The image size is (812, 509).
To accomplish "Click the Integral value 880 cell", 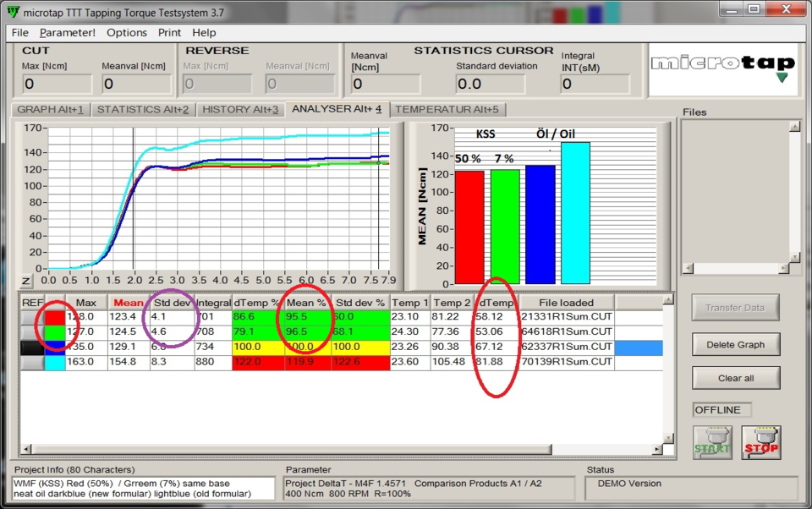I will (x=213, y=362).
